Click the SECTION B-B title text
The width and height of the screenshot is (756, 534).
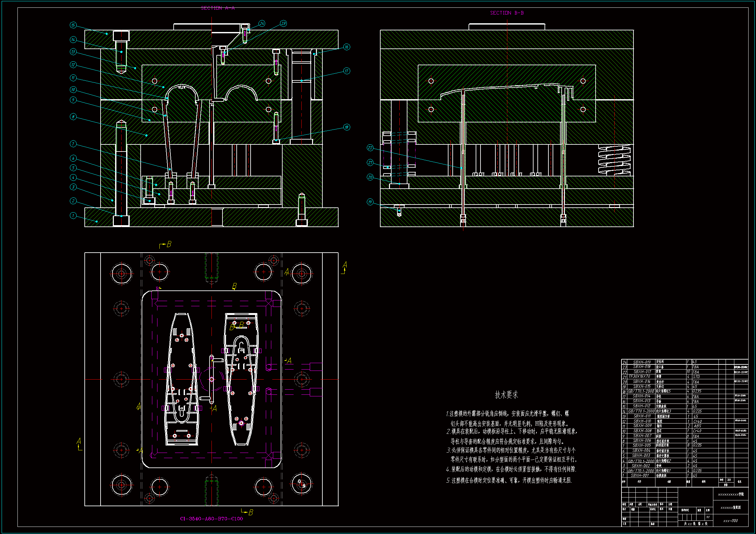507,13
